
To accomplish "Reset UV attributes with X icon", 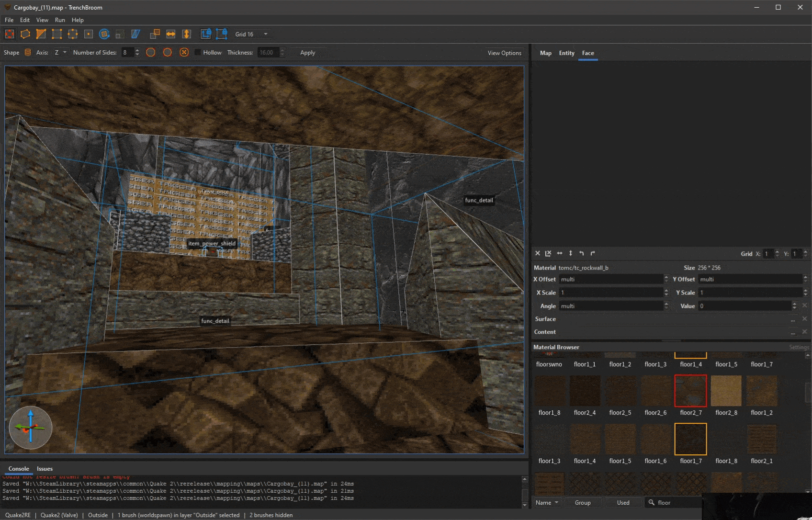I will [538, 253].
